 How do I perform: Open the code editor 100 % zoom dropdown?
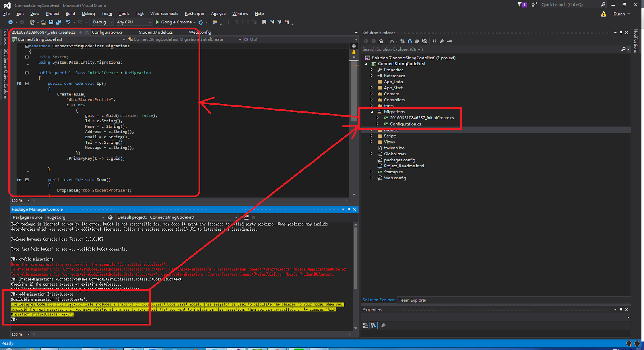click(x=21, y=200)
